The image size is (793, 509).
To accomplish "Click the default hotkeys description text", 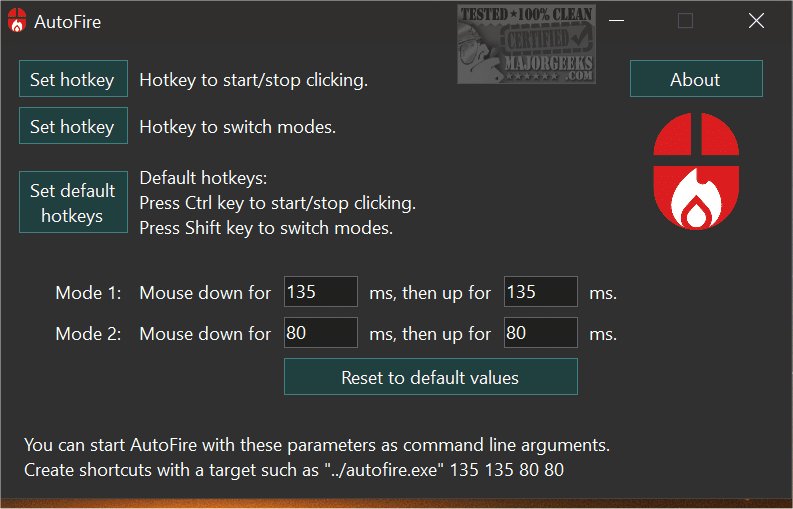I will click(x=277, y=203).
